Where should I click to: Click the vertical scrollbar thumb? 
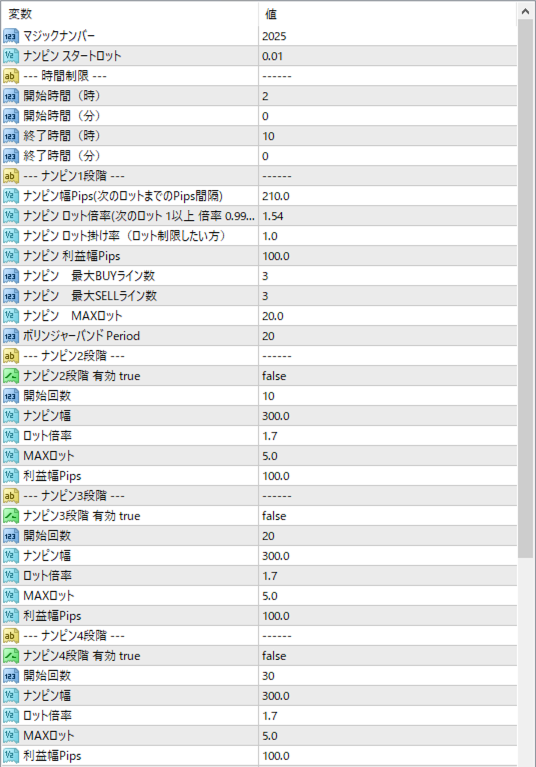tap(526, 289)
